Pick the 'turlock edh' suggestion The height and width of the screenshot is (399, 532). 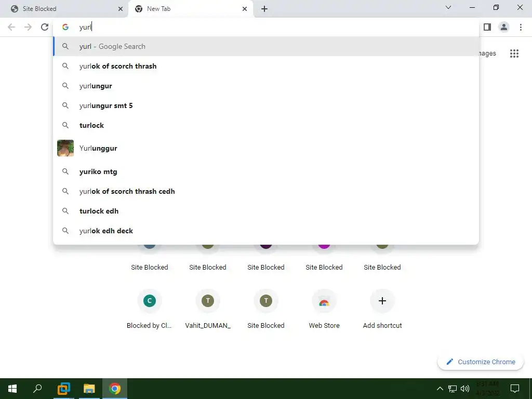pos(266,211)
